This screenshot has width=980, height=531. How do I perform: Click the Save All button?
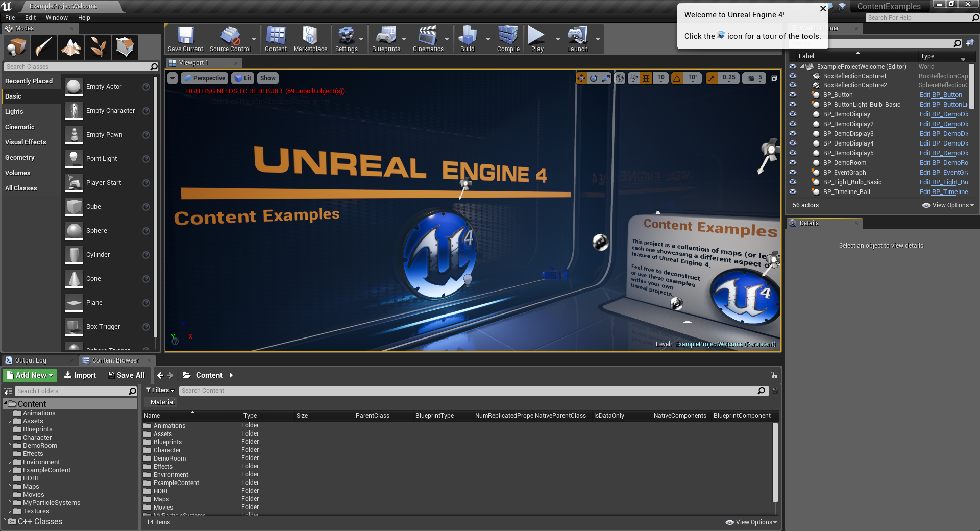(x=126, y=375)
